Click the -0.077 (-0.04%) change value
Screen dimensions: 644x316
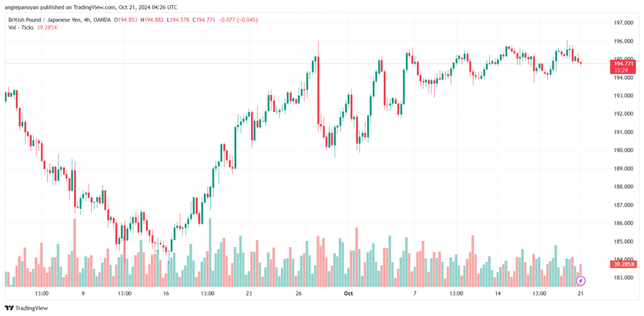tap(237, 19)
